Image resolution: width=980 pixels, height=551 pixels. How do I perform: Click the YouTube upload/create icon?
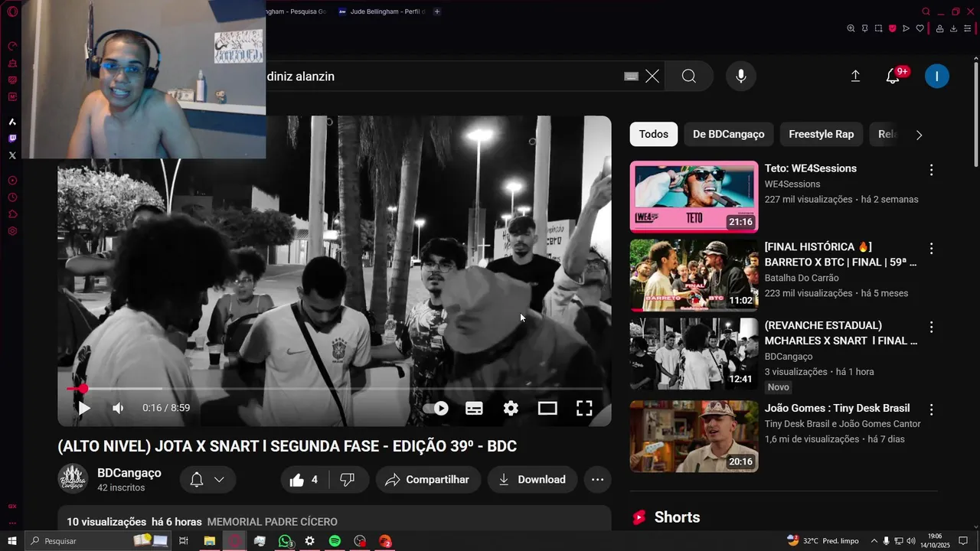[x=855, y=76]
